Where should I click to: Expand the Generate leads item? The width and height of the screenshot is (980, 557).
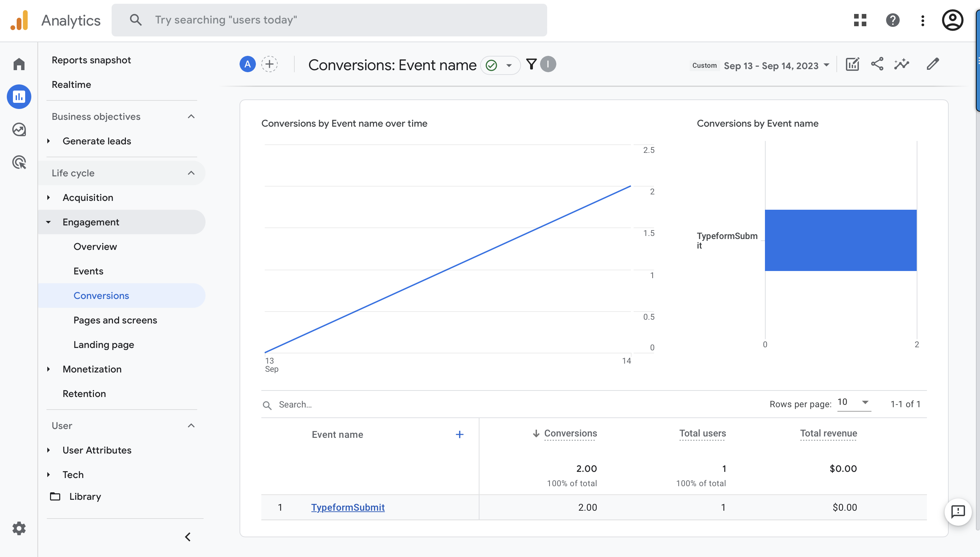coord(49,141)
